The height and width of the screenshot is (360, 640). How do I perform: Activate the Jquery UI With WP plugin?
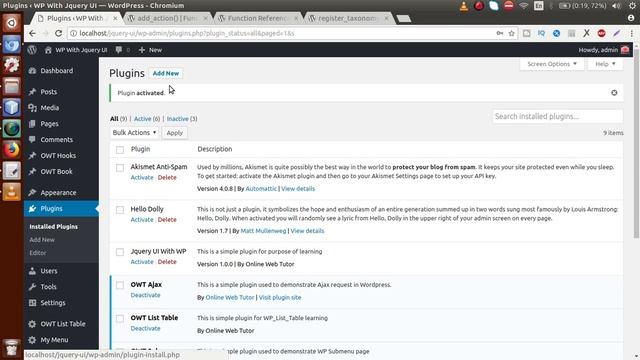pyautogui.click(x=142, y=262)
